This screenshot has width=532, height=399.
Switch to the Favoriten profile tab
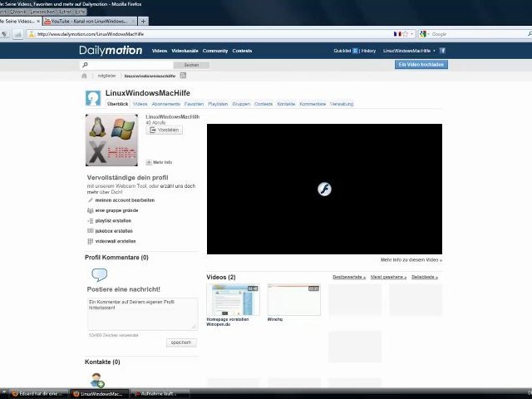[194, 104]
